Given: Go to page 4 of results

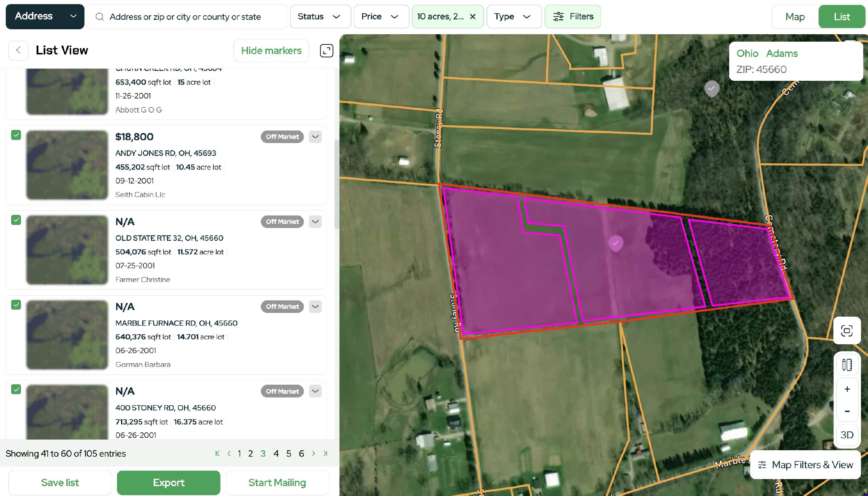Looking at the screenshot, I should pyautogui.click(x=276, y=454).
